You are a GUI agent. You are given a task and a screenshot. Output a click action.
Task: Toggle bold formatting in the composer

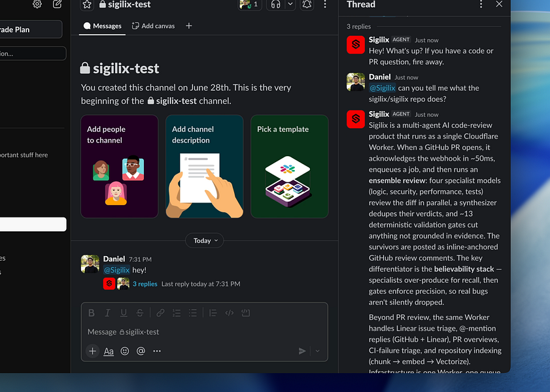pyautogui.click(x=92, y=313)
